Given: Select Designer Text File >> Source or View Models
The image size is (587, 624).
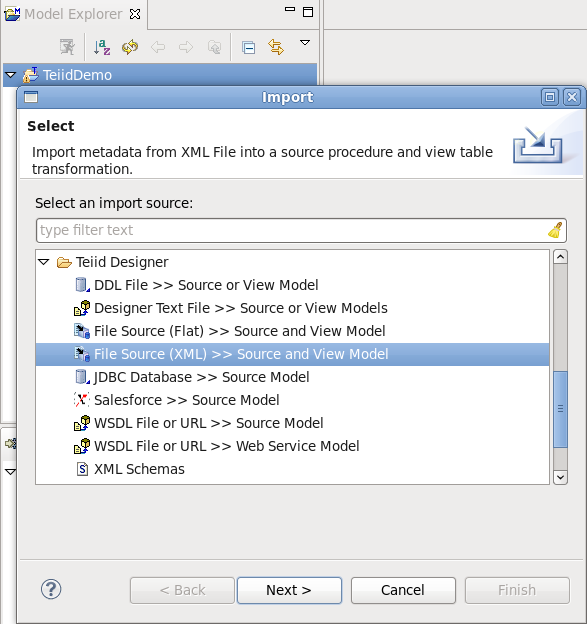Looking at the screenshot, I should click(x=241, y=308).
